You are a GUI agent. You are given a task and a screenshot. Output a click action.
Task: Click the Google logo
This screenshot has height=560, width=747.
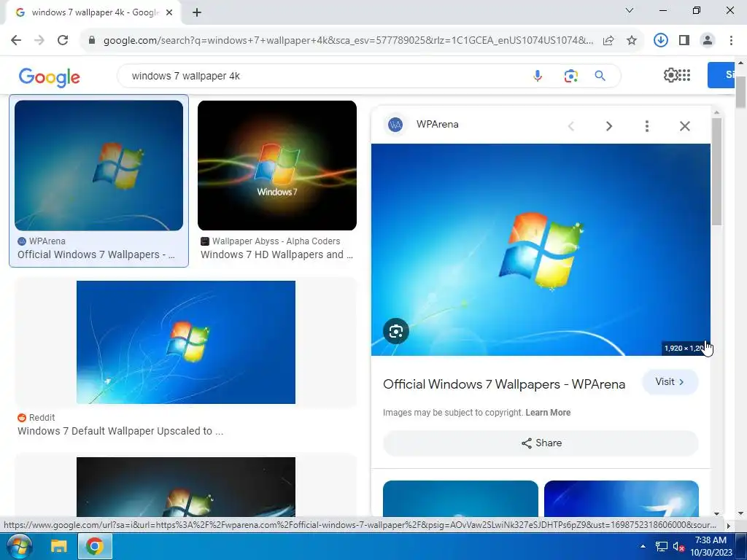(50, 77)
